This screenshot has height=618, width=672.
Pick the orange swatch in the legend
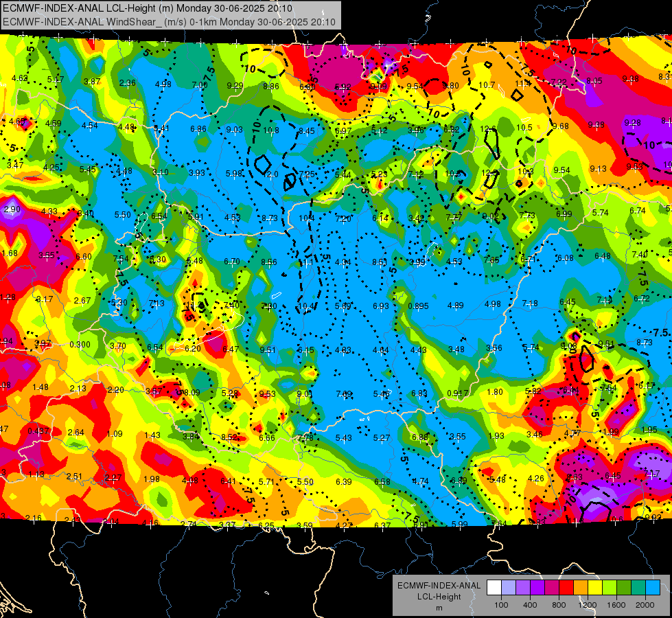pos(581,588)
